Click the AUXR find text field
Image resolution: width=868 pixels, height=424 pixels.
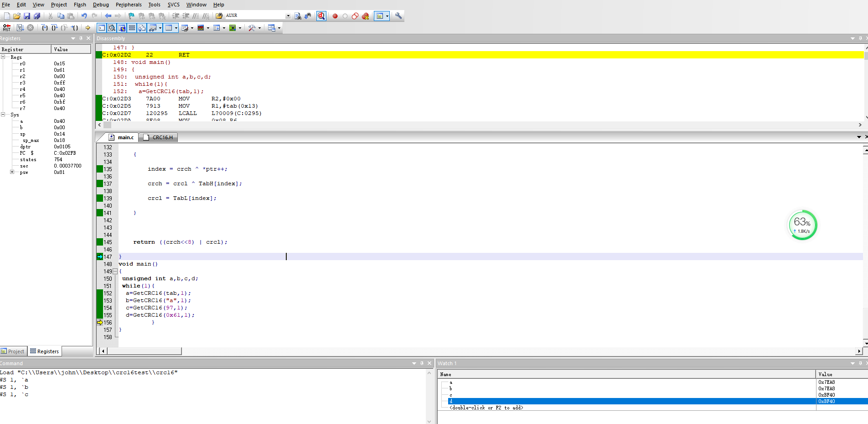coord(254,16)
